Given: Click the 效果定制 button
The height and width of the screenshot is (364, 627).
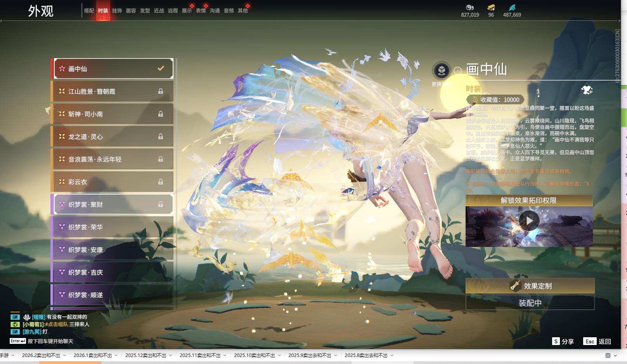Looking at the screenshot, I should (530, 286).
